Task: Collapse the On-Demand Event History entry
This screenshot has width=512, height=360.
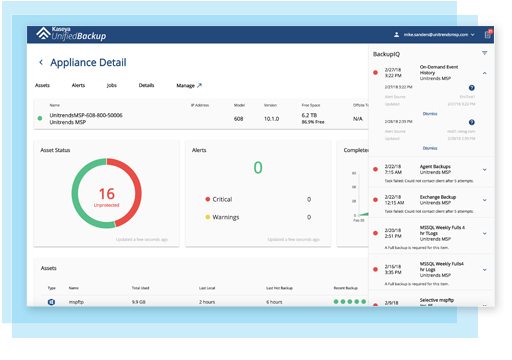Action: click(484, 73)
